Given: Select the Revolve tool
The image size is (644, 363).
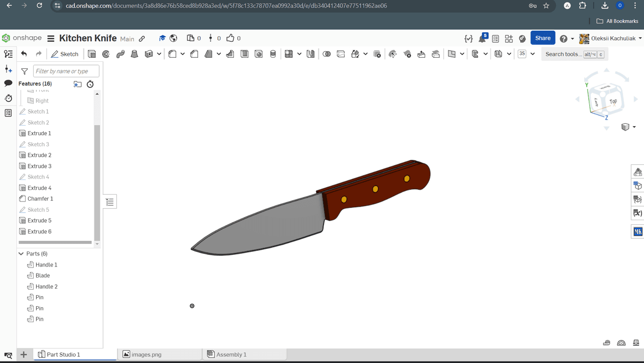Looking at the screenshot, I should click(x=106, y=54).
